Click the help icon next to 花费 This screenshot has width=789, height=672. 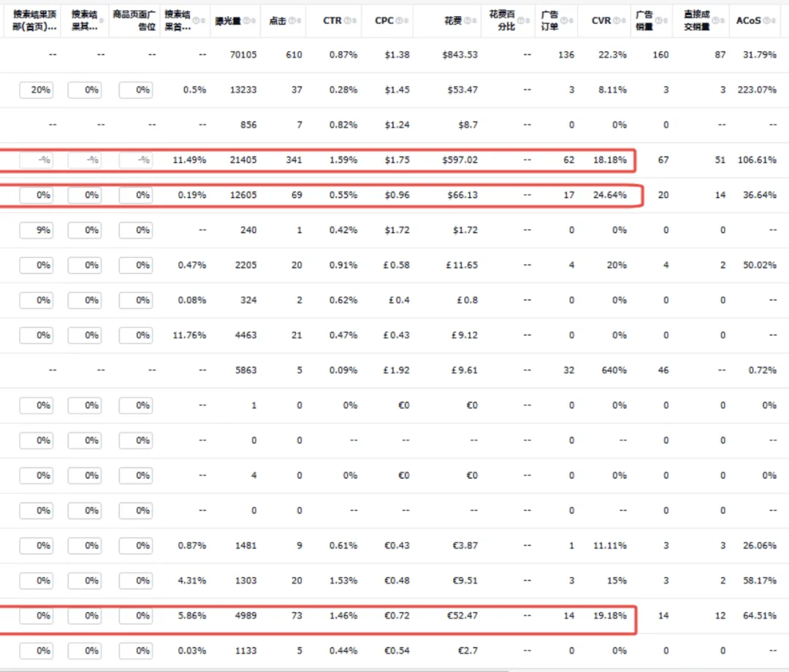point(468,20)
